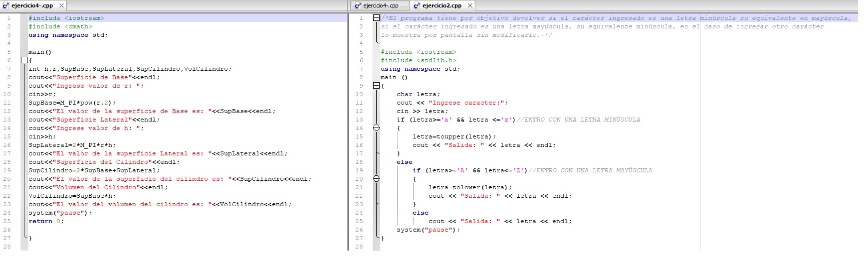Activate ejercicio4-.cpp tab in left pane
This screenshot has width=868, height=257.
pyautogui.click(x=32, y=6)
